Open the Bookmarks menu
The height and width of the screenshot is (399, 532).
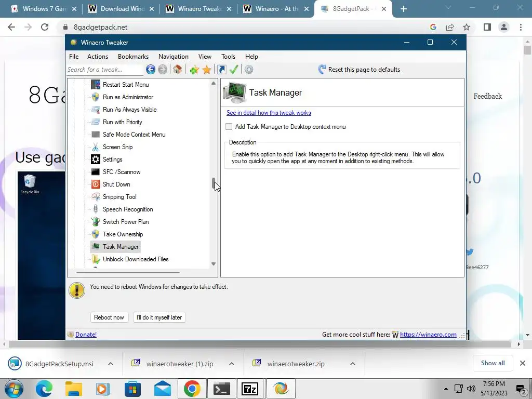click(133, 57)
